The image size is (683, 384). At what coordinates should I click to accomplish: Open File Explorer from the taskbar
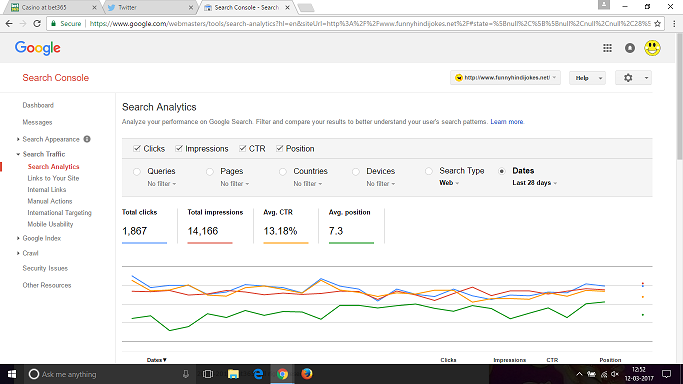click(x=233, y=374)
